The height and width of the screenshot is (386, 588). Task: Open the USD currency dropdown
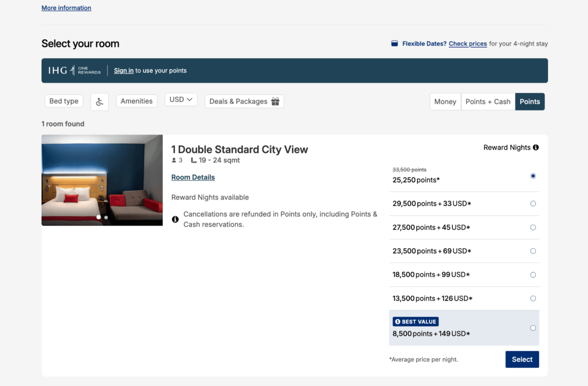tap(181, 100)
